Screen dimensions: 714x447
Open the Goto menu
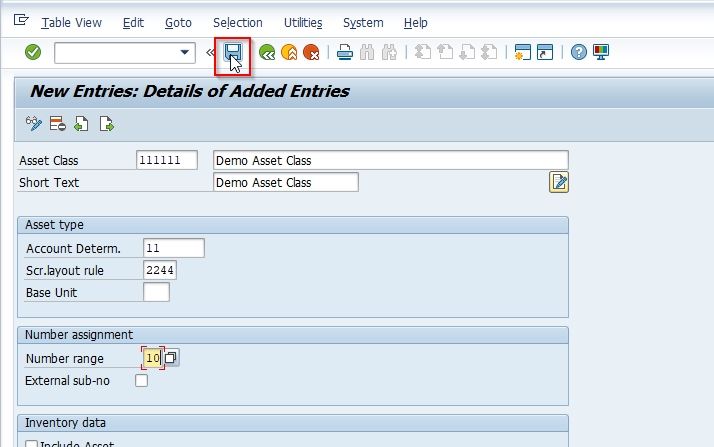coord(178,22)
